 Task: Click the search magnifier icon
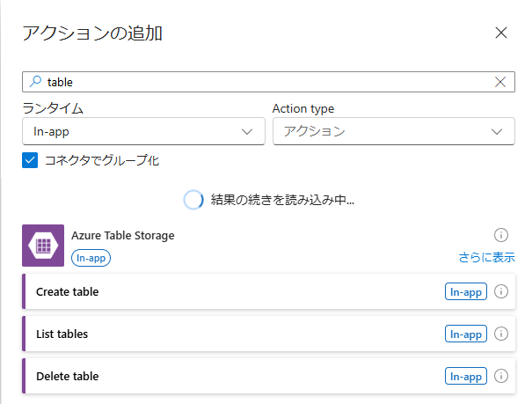[x=35, y=82]
